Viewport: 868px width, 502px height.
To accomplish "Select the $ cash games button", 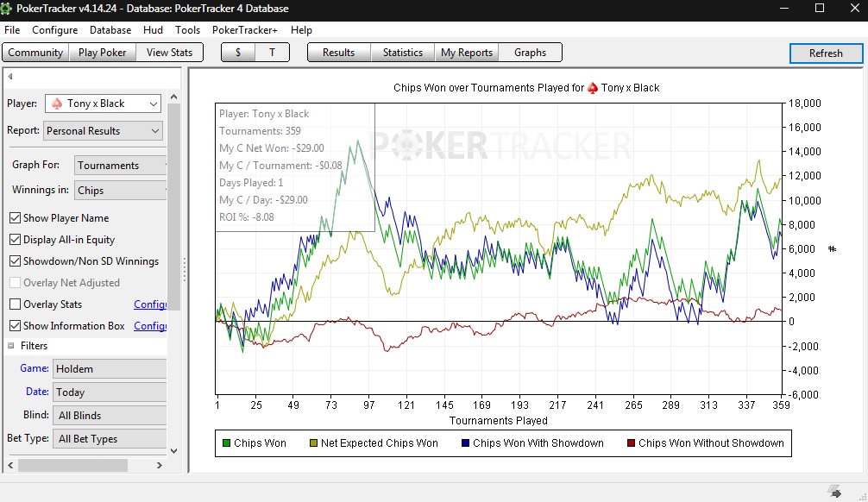I will pyautogui.click(x=238, y=53).
